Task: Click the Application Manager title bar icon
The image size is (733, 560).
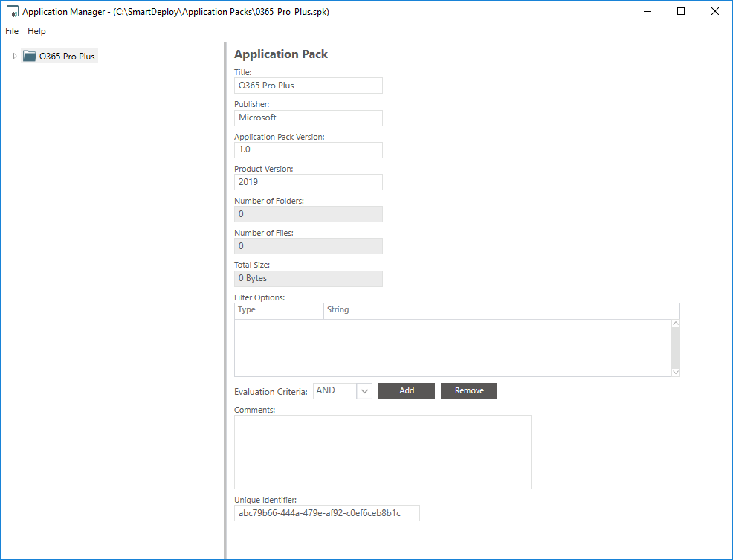Action: (x=12, y=12)
